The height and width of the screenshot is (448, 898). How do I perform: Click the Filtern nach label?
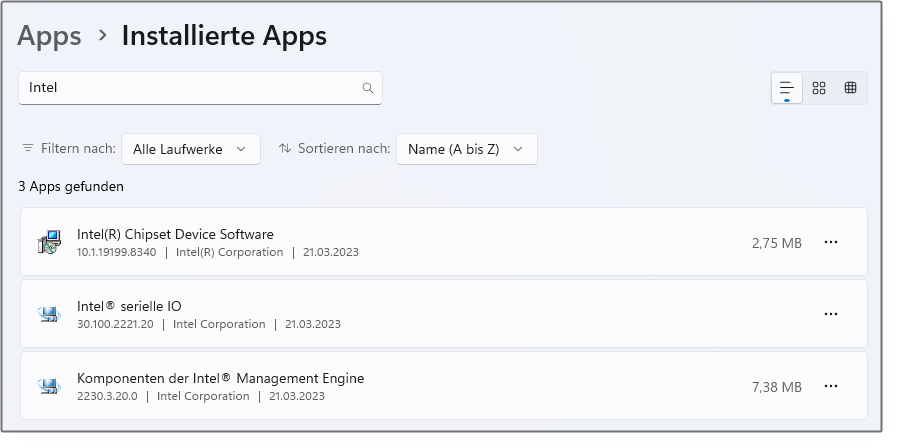pyautogui.click(x=78, y=149)
